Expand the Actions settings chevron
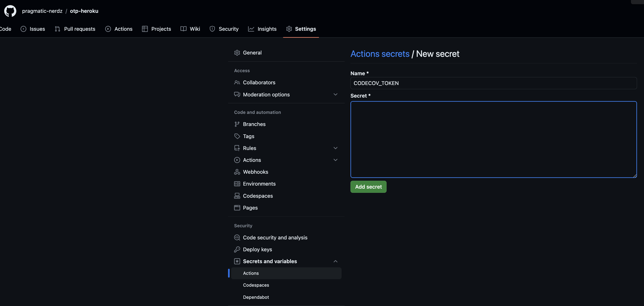 [335, 160]
